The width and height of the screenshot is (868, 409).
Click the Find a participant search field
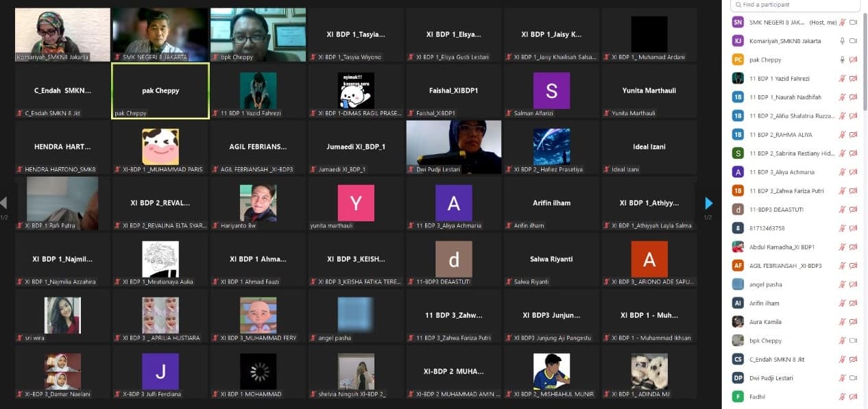(795, 5)
